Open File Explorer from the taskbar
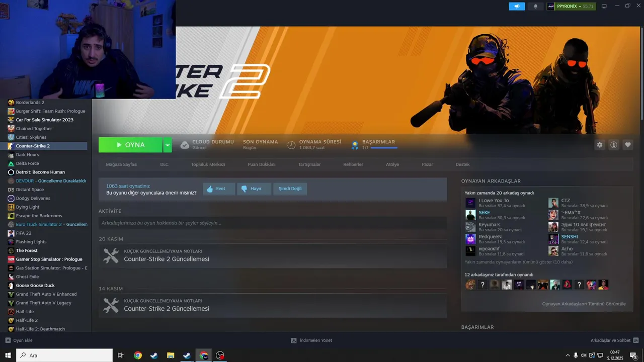The width and height of the screenshot is (644, 362). pyautogui.click(x=171, y=355)
